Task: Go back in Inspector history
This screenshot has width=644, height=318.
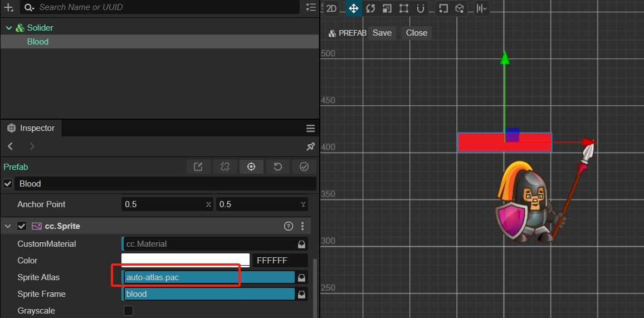Action: tap(11, 146)
